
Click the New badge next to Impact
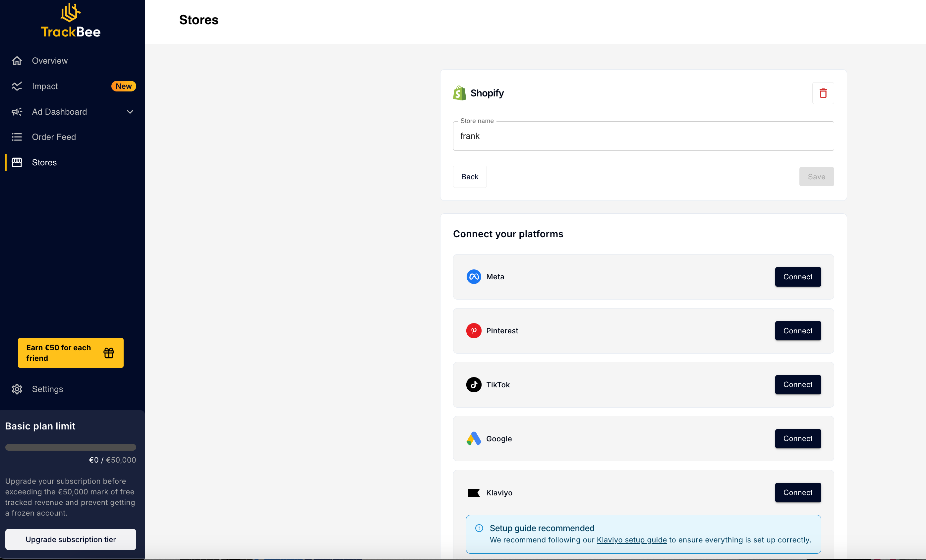(x=124, y=86)
